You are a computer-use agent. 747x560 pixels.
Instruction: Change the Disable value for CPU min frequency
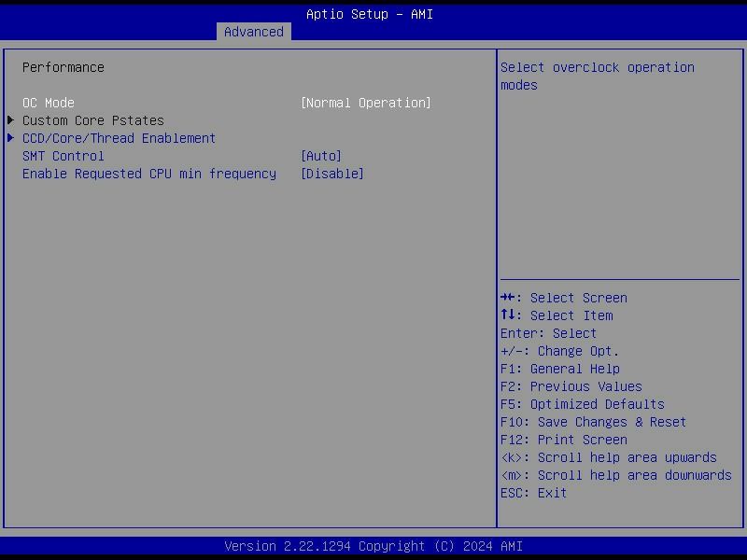click(332, 174)
